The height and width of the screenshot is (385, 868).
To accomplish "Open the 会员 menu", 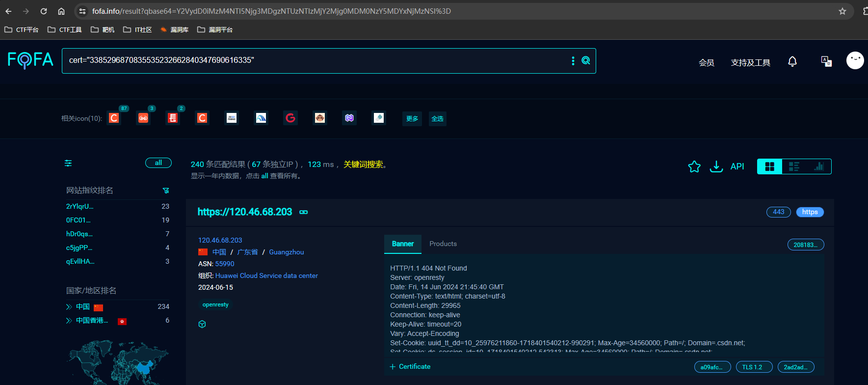I will (x=707, y=62).
